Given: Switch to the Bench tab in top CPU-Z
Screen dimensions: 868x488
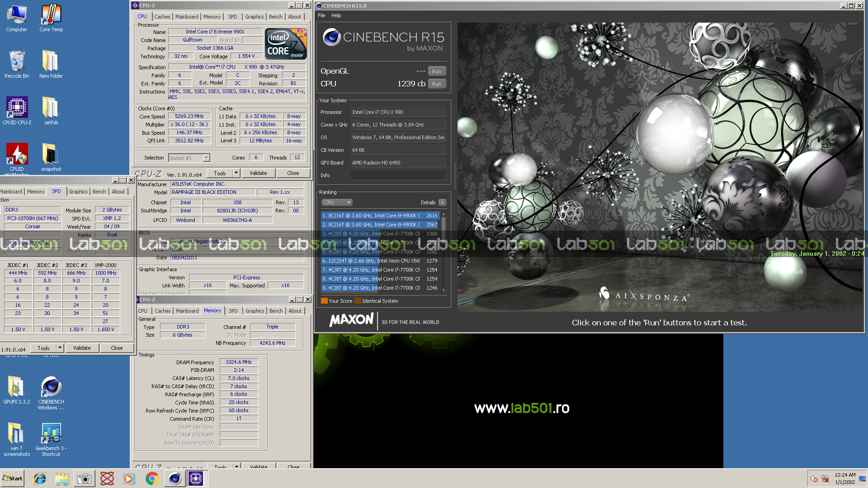Looking at the screenshot, I should (275, 17).
